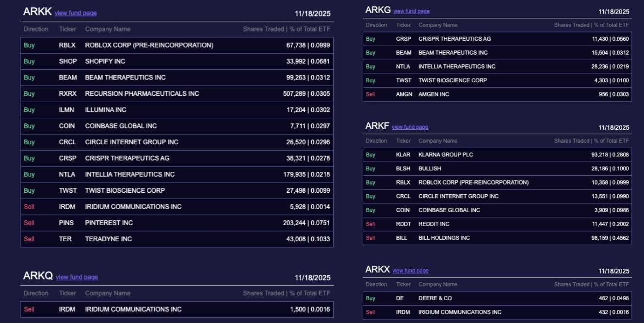Open the ARKX view fund page link
644x323 pixels.
(410, 270)
